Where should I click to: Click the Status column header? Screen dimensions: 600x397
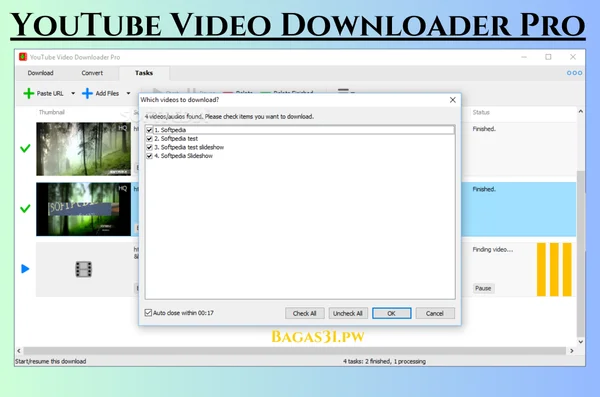pos(481,112)
